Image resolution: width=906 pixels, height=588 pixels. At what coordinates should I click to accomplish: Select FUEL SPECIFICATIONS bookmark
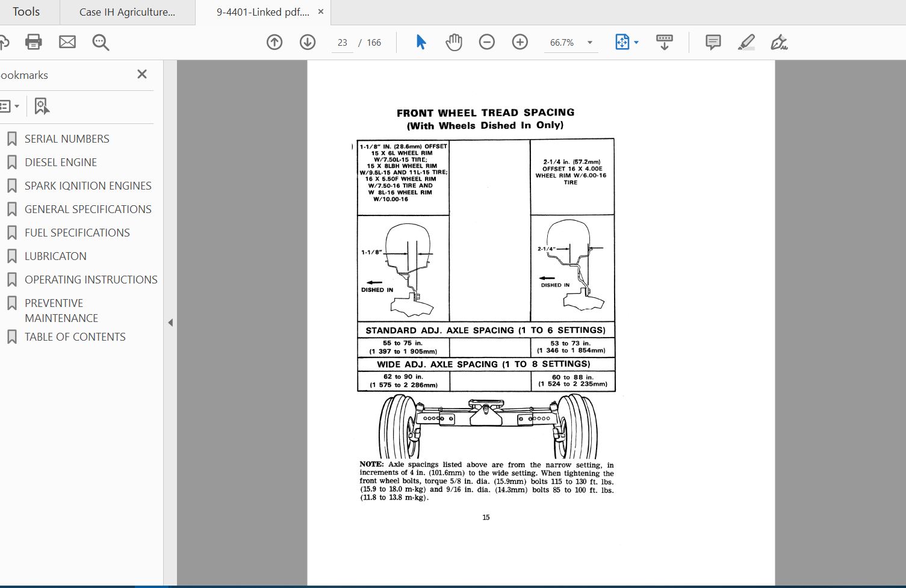77,233
